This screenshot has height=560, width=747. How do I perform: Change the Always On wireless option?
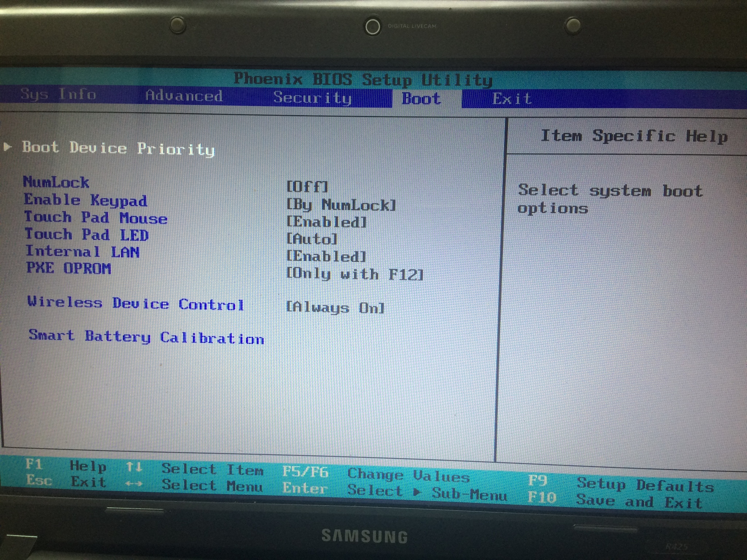click(x=335, y=308)
